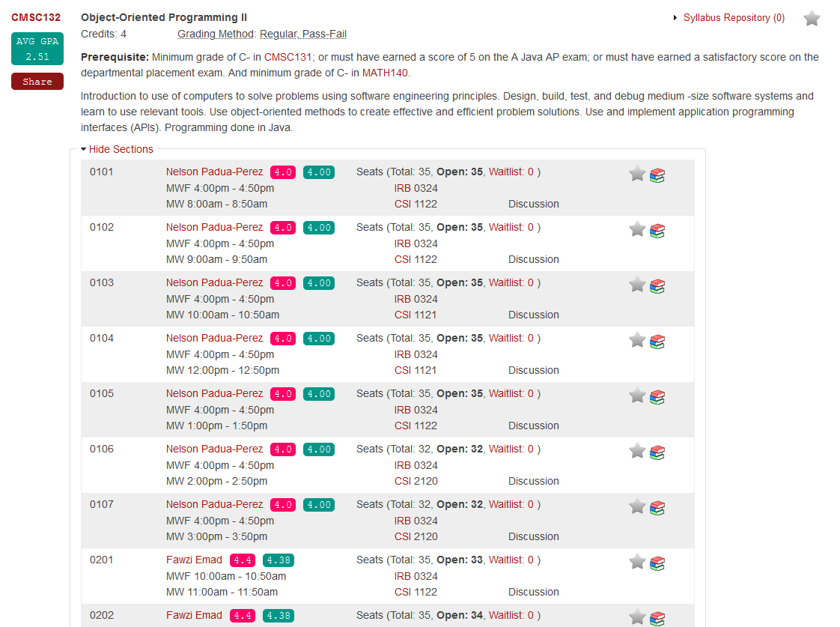Click the AVG GPA 2.51 badge
Viewport: 840px width, 627px height.
coord(37,49)
